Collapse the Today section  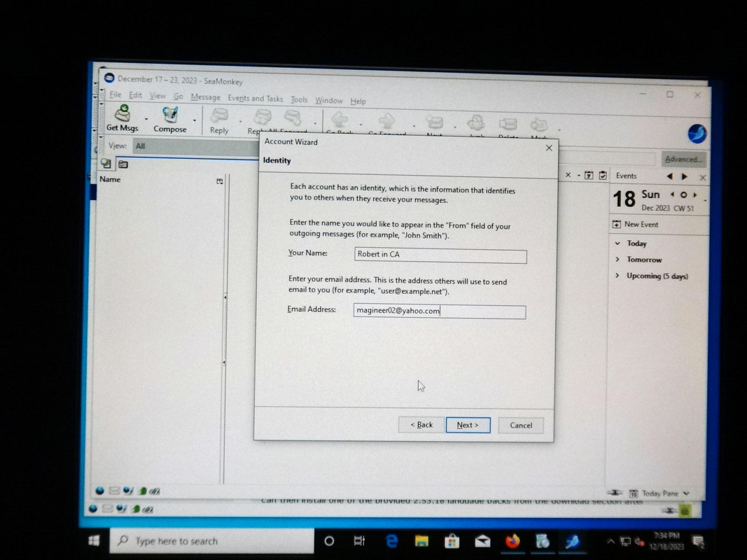[x=617, y=244]
